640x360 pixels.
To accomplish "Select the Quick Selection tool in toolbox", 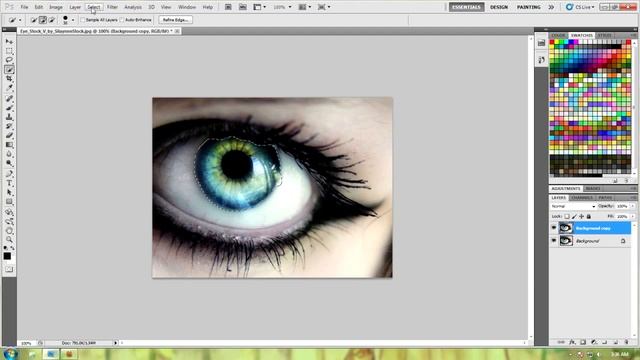I will (9, 69).
